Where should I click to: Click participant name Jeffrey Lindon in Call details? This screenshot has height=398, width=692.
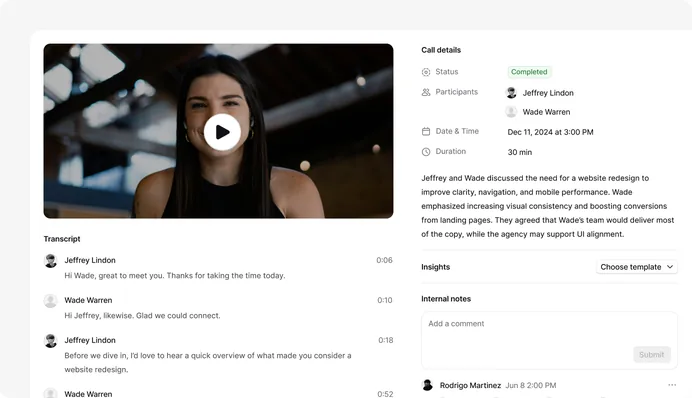548,93
